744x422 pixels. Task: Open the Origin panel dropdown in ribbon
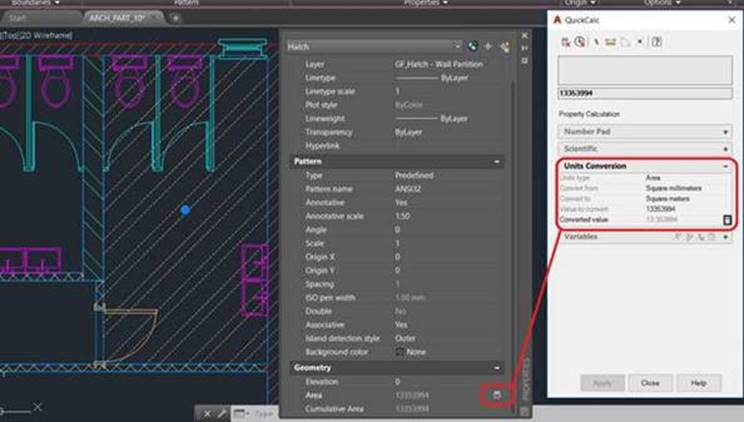click(x=580, y=3)
